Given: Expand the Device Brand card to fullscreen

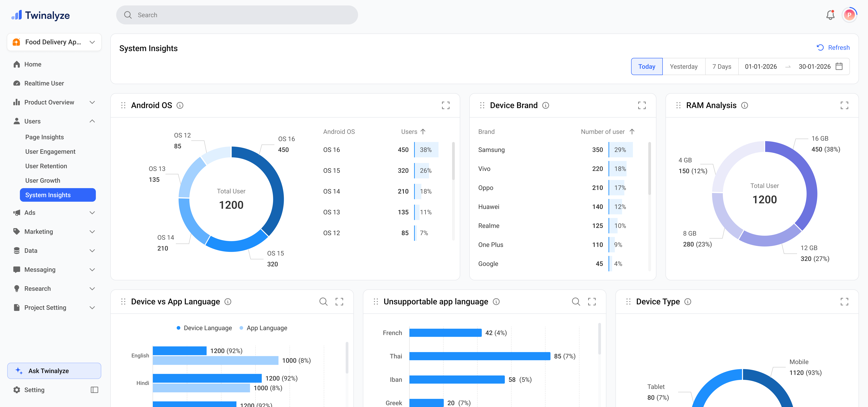Looking at the screenshot, I should pyautogui.click(x=642, y=105).
